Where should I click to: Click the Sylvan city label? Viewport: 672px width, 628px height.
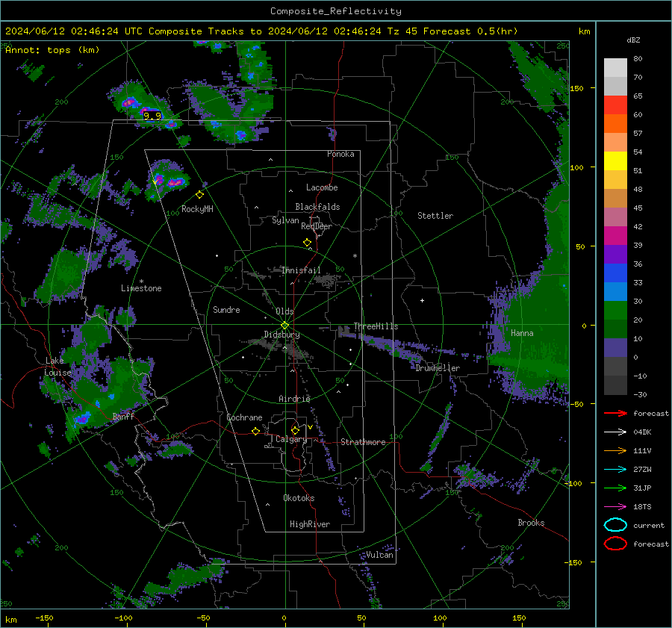285,220
